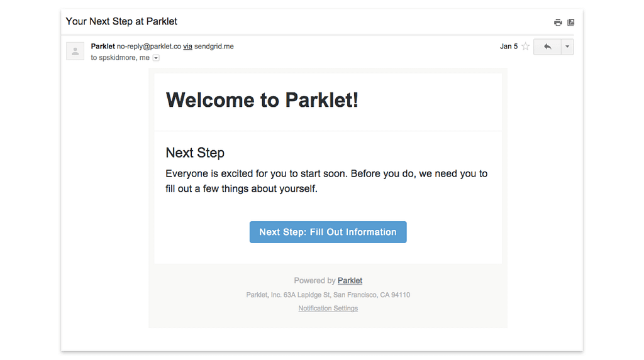Viewport: 644px width, 360px height.
Task: Star the Parklet email
Action: tap(525, 46)
